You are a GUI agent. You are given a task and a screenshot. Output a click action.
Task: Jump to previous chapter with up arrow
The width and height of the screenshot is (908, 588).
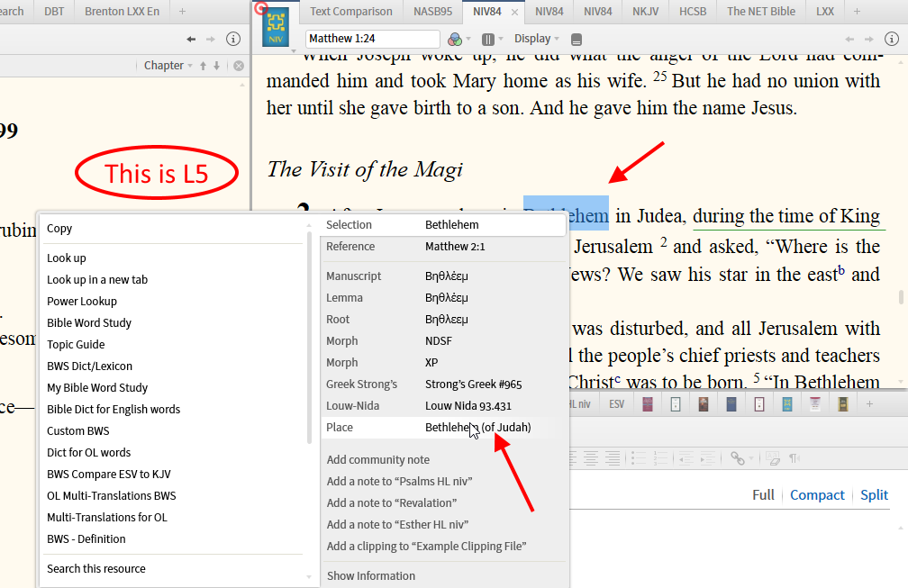204,66
